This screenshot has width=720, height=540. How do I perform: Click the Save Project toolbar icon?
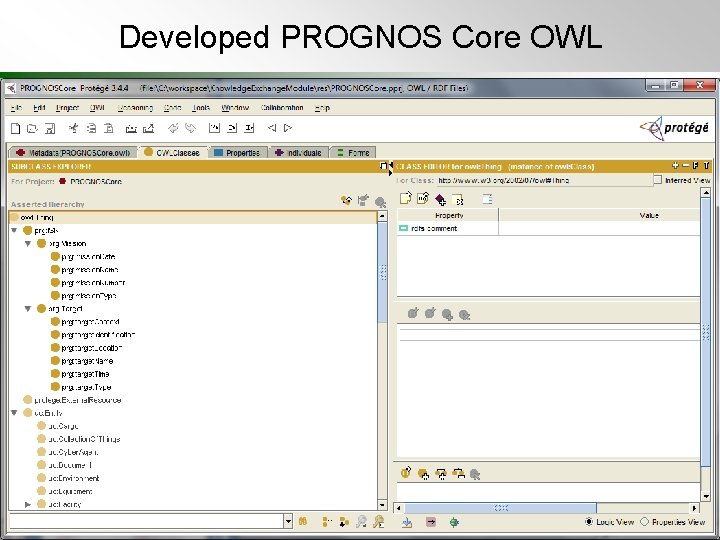pyautogui.click(x=50, y=129)
